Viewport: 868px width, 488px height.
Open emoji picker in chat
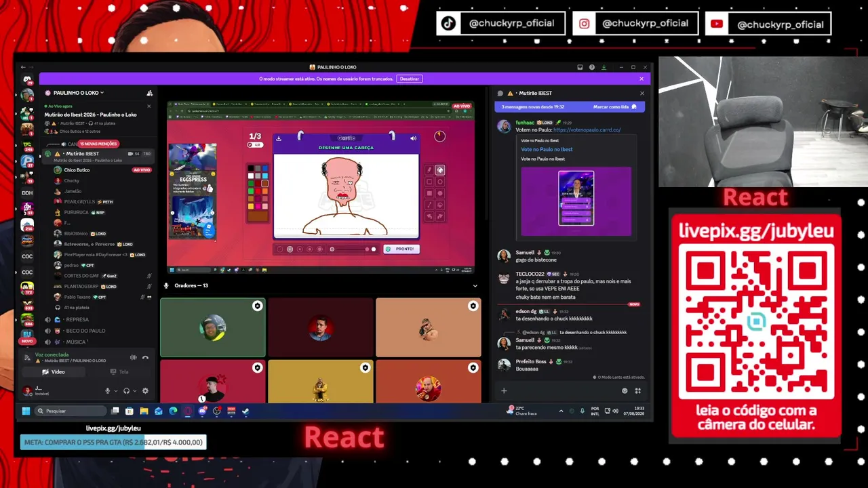pyautogui.click(x=625, y=390)
